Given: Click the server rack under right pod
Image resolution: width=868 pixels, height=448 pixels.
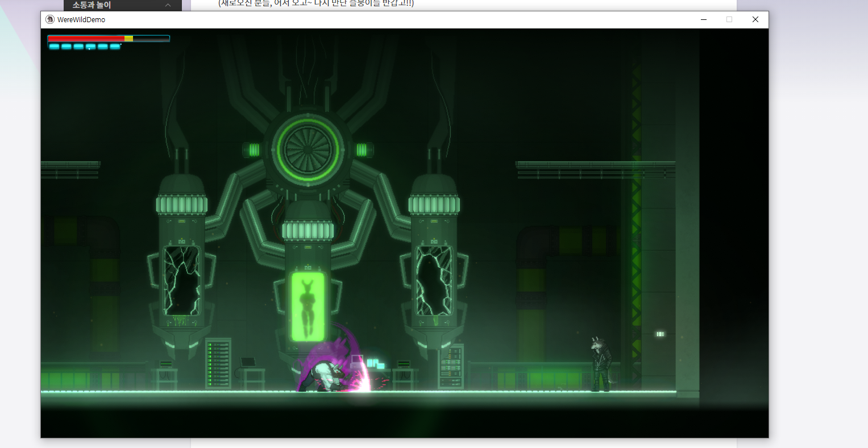Looking at the screenshot, I should pyautogui.click(x=451, y=366).
